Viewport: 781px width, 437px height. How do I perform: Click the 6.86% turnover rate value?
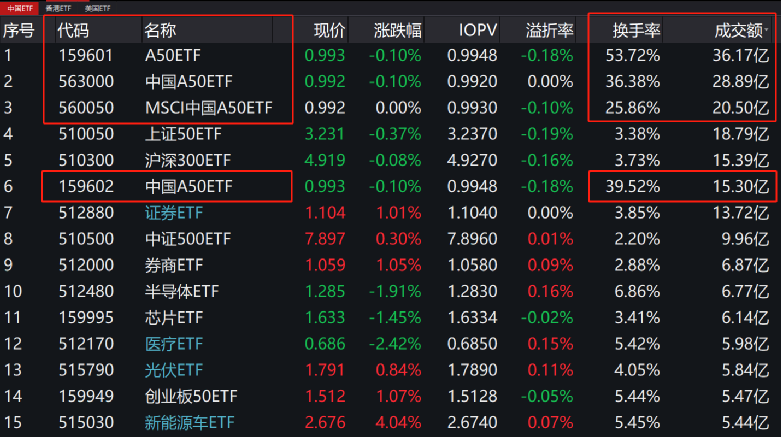(x=637, y=291)
